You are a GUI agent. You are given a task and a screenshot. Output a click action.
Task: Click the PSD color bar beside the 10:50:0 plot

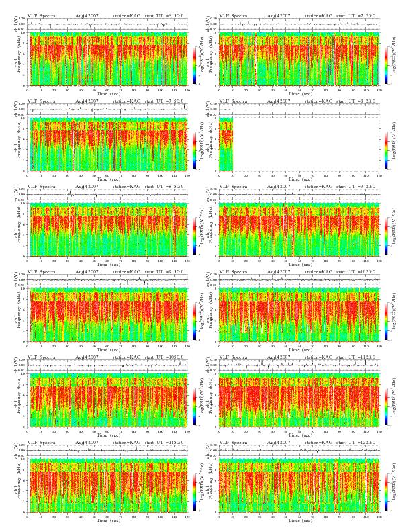click(194, 406)
